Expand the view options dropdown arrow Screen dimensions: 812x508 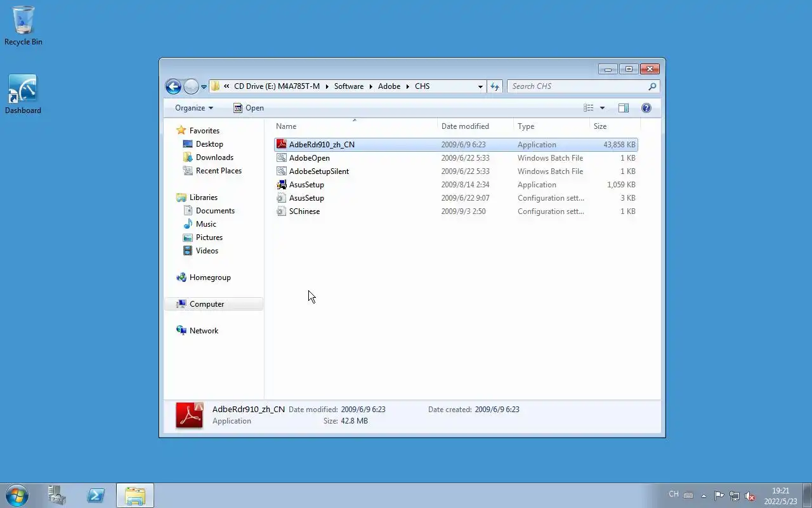[602, 108]
